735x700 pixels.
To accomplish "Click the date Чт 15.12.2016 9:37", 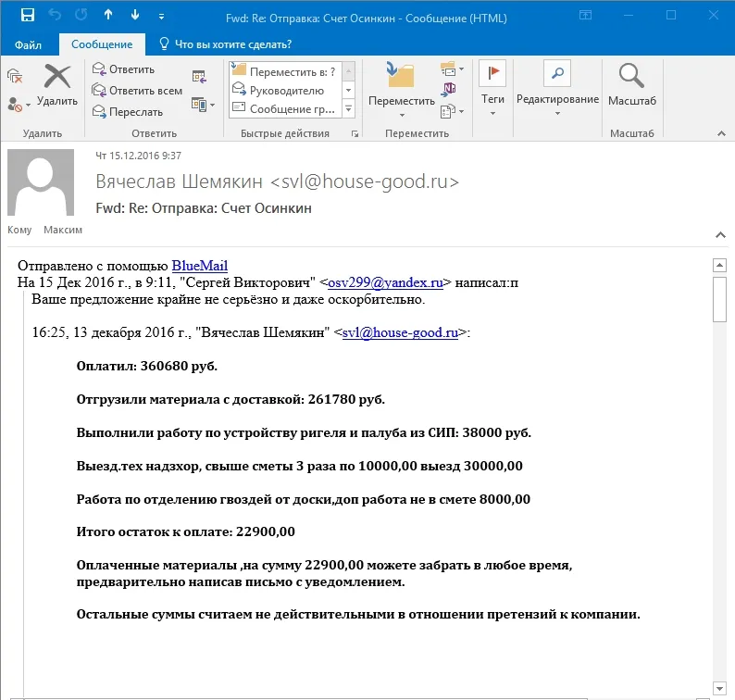I will (x=138, y=156).
